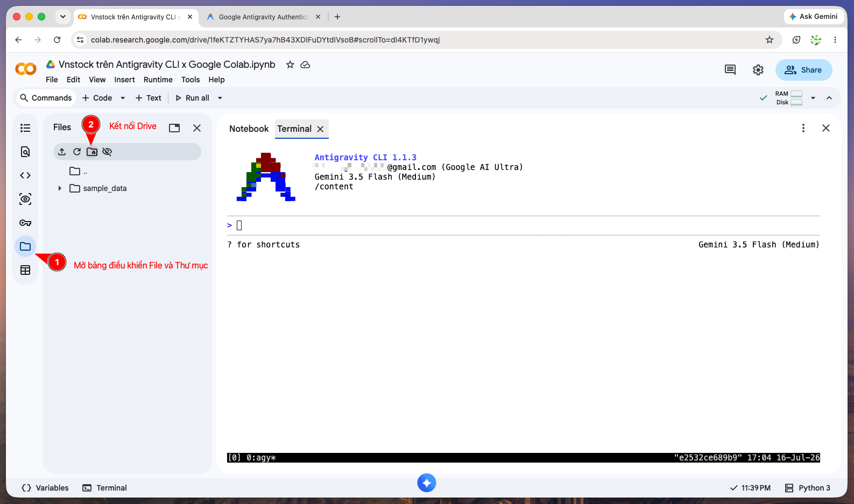Mount Google Drive folder icon
Viewport: 854px width, 504px height.
coord(92,152)
